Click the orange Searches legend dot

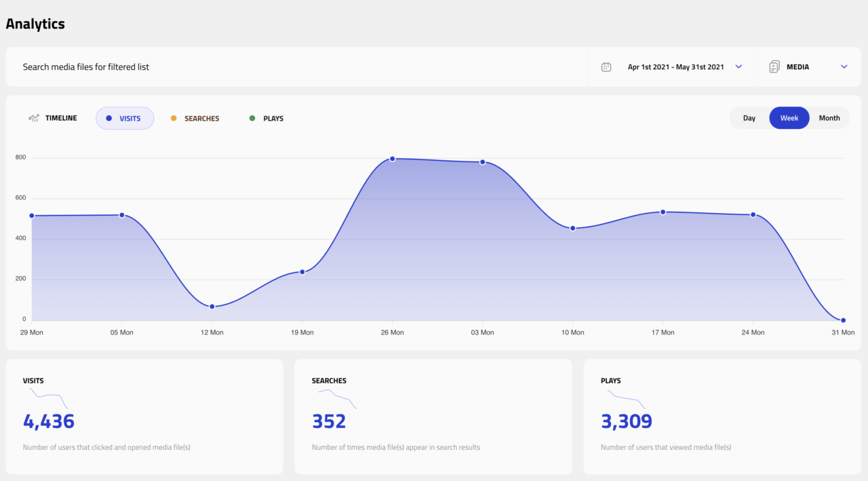174,119
